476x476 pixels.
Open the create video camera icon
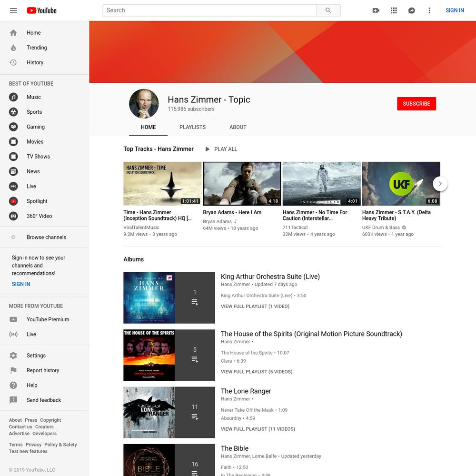[376, 10]
